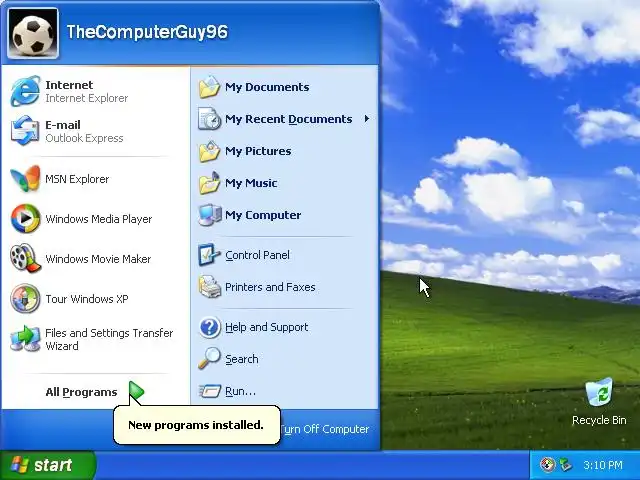Screen dimensions: 640x480
Task: Click the Help and Support question mark icon
Action: 209,327
